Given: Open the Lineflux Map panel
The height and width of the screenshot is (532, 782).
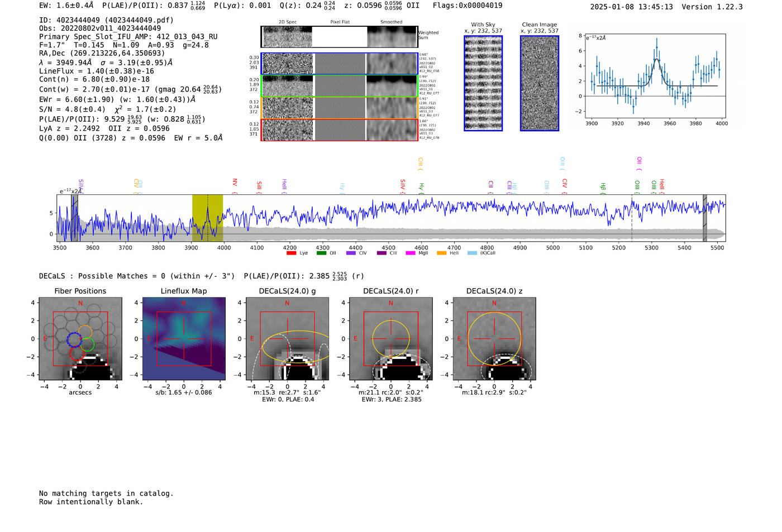Looking at the screenshot, I should [184, 338].
